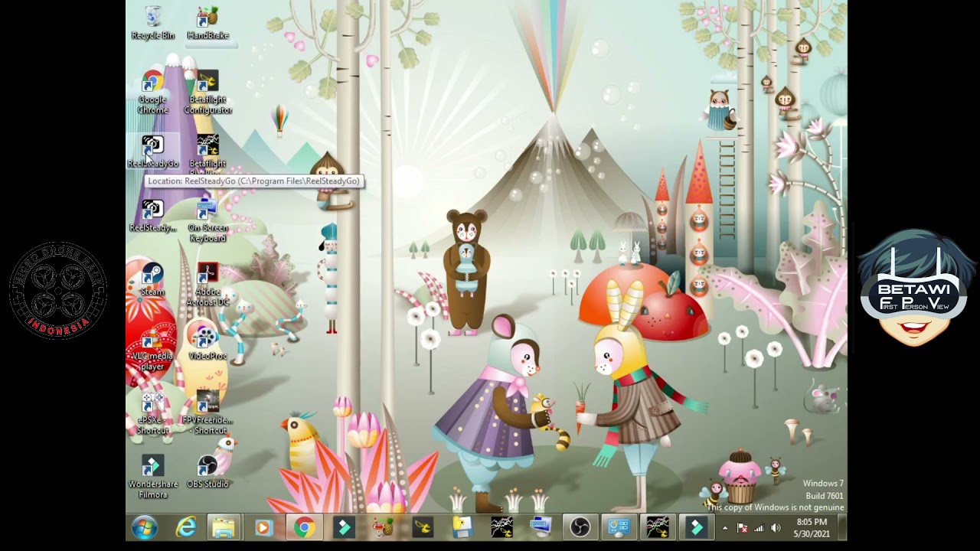The image size is (980, 551).
Task: Open the Windows Start menu orb
Action: (x=144, y=527)
